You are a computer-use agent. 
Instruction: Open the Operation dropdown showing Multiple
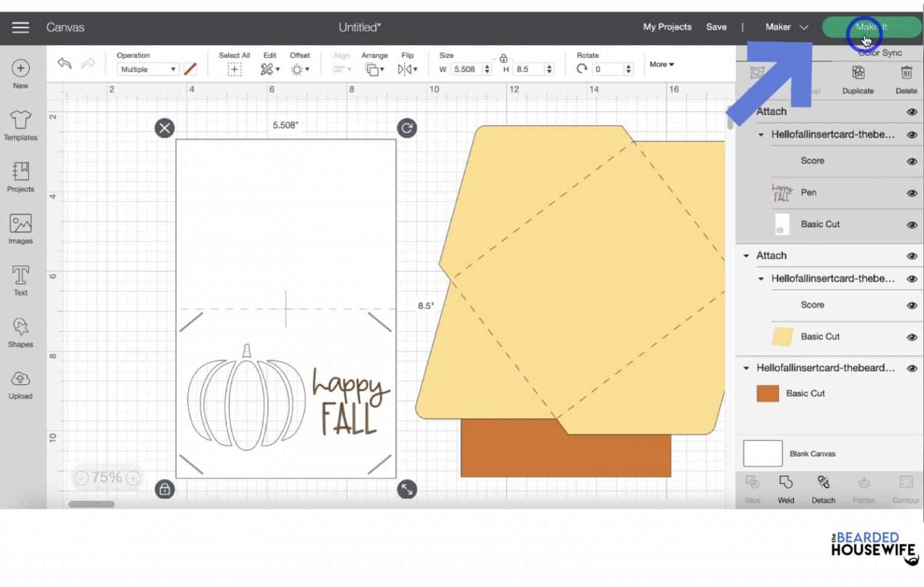coord(147,69)
